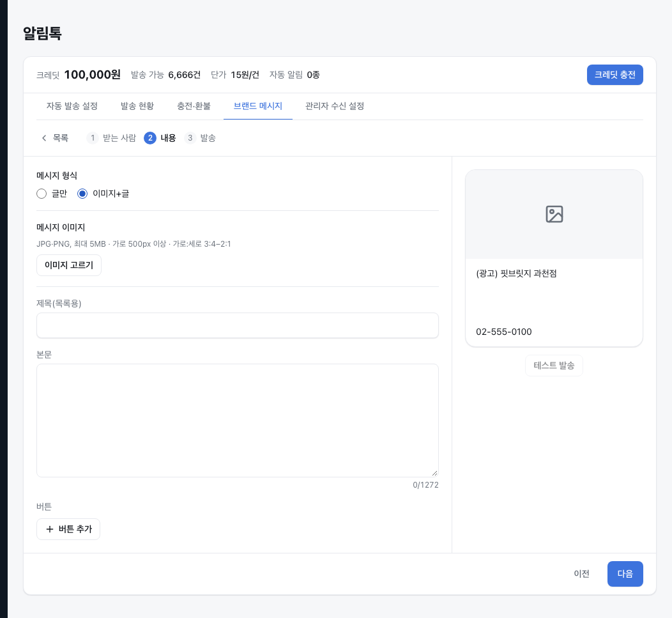Click the 02-555-0100 phone number
This screenshot has height=618, width=672.
(503, 332)
